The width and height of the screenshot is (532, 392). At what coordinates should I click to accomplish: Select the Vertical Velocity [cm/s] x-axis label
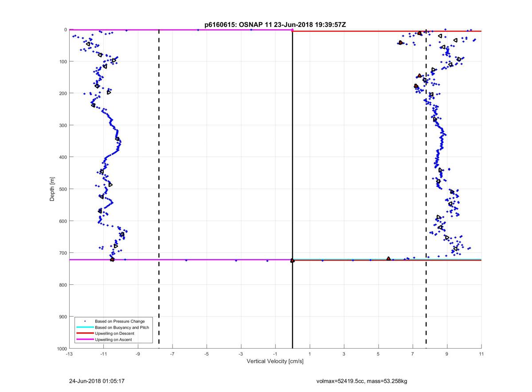point(275,361)
